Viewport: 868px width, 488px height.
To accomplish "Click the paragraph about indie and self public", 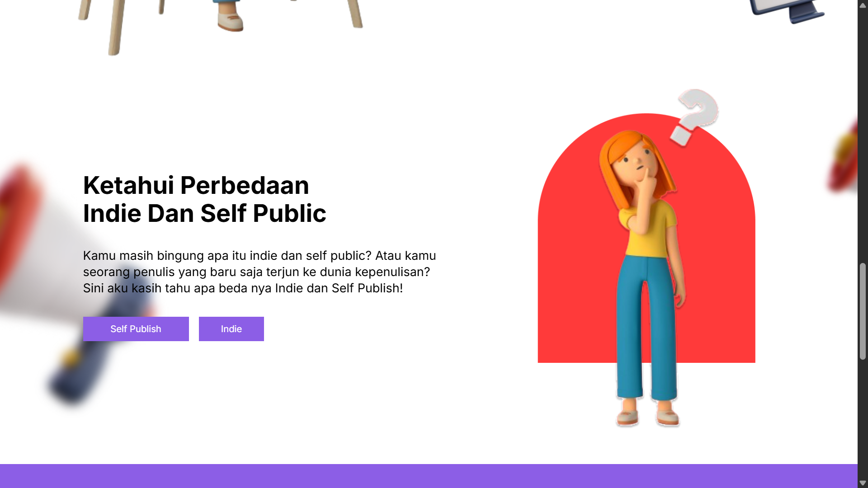I will (259, 272).
